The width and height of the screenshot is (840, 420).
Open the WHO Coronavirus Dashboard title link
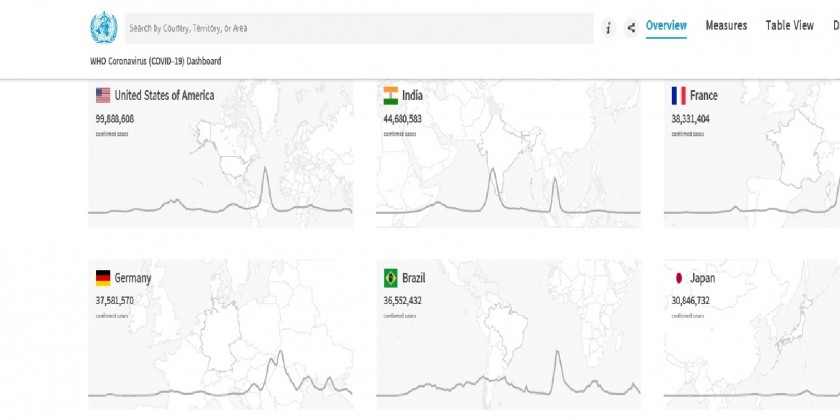coord(155,61)
